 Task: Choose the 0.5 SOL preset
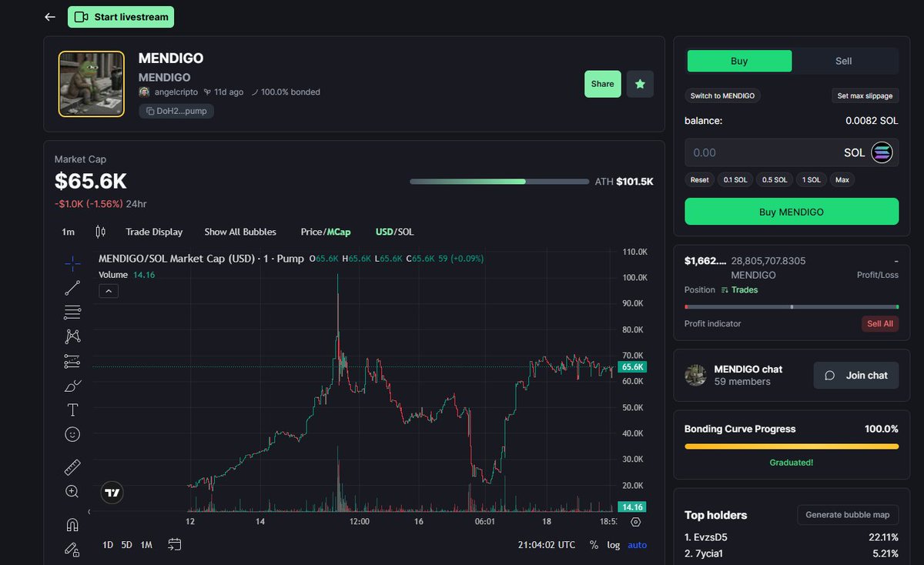pyautogui.click(x=775, y=179)
